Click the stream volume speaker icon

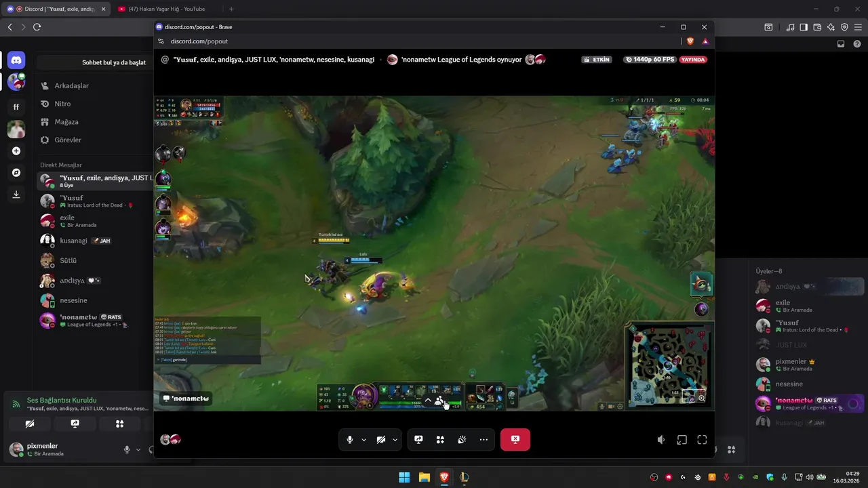(x=661, y=440)
